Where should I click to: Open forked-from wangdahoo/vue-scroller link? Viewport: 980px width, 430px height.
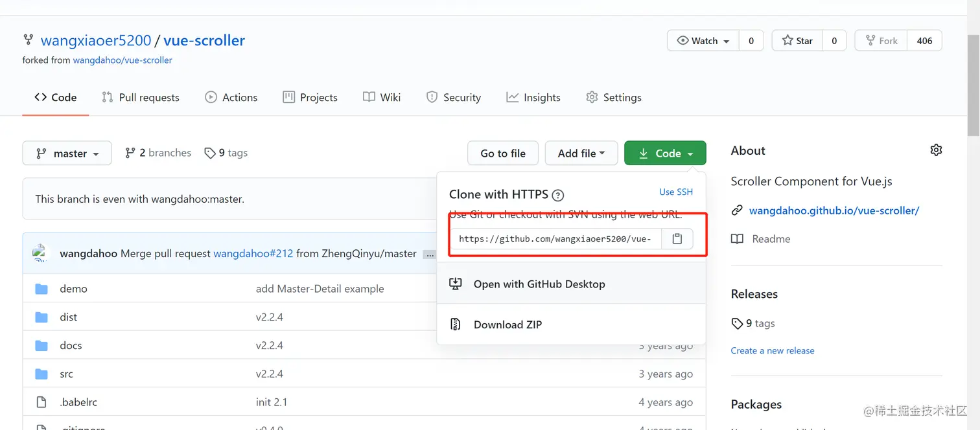[x=122, y=60]
